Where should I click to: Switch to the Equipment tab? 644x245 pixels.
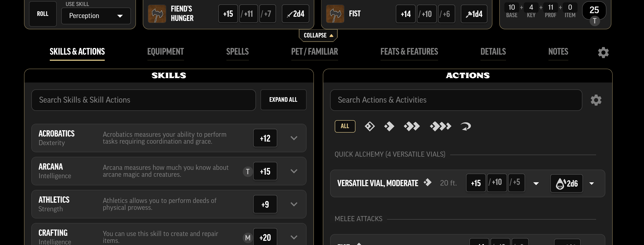point(166,52)
